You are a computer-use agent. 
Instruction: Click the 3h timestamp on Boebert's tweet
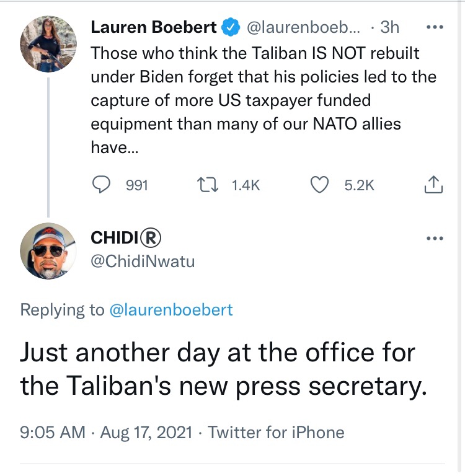tap(389, 28)
